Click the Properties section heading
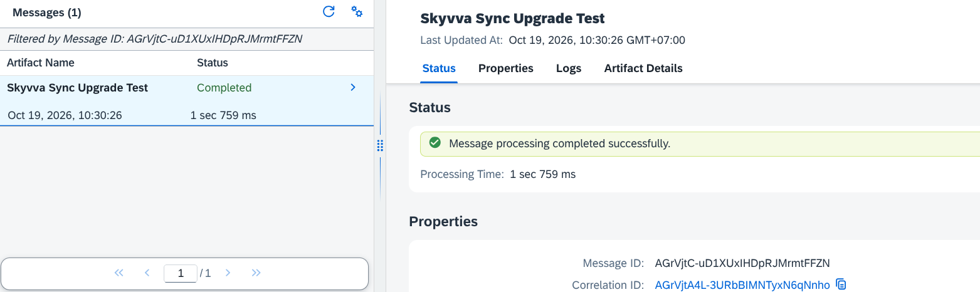 443,221
